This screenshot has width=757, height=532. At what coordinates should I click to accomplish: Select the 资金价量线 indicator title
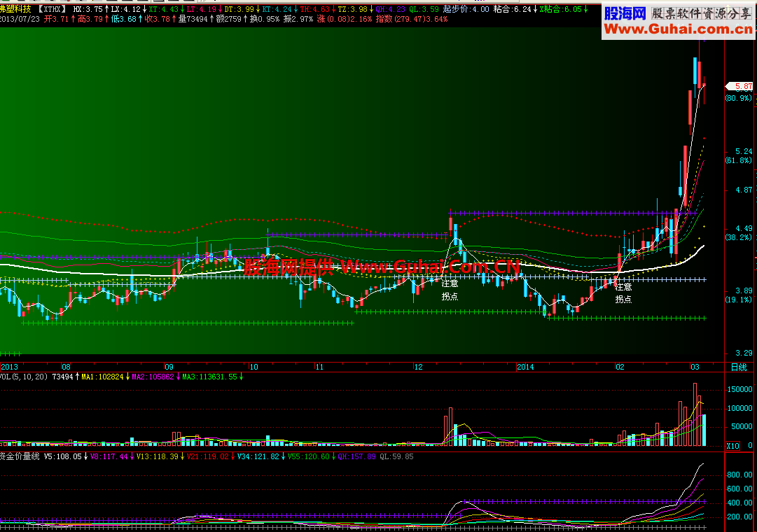click(x=20, y=456)
